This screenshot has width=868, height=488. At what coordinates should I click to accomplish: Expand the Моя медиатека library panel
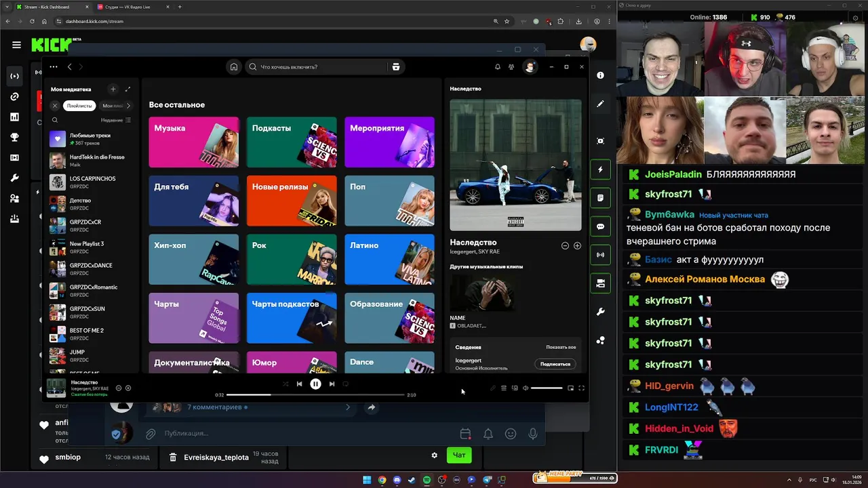click(x=127, y=89)
